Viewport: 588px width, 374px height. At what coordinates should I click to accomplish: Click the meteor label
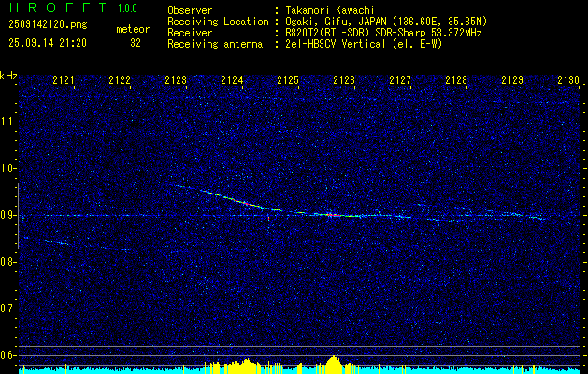133,29
